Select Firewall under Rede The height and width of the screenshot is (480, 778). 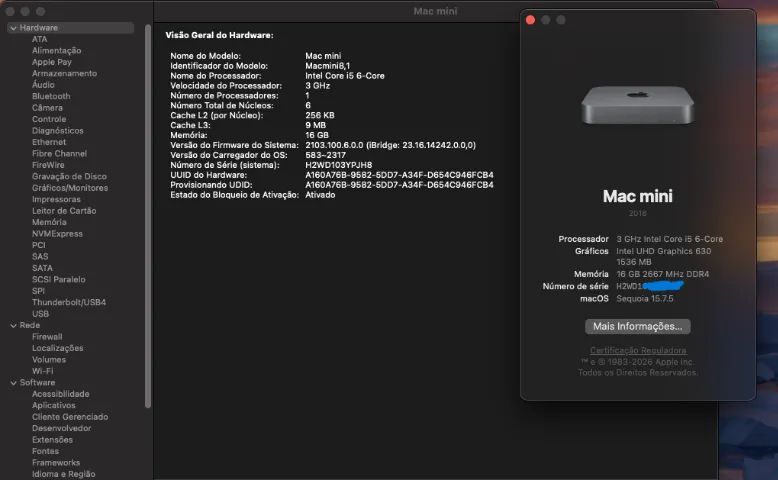pyautogui.click(x=47, y=337)
